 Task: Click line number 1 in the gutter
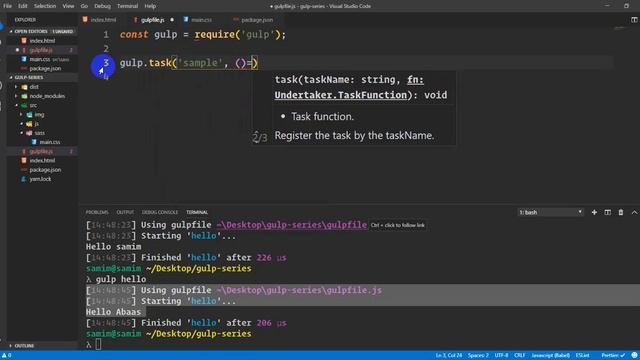pos(106,35)
